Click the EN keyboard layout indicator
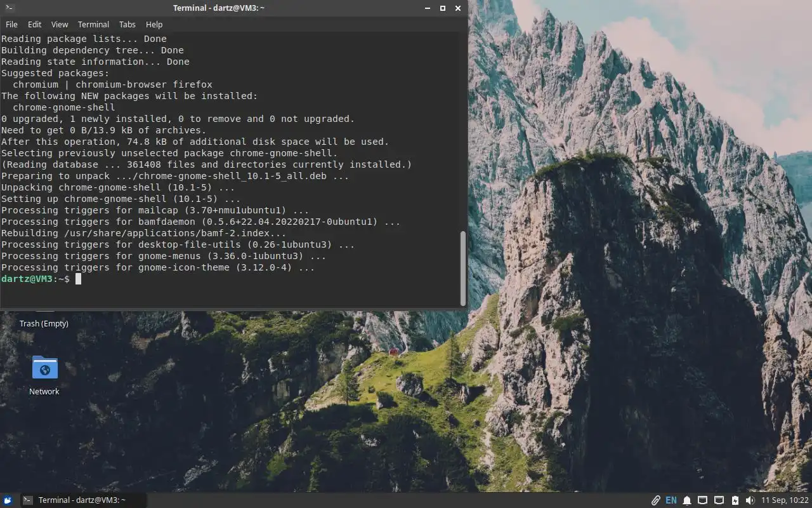 (x=671, y=500)
